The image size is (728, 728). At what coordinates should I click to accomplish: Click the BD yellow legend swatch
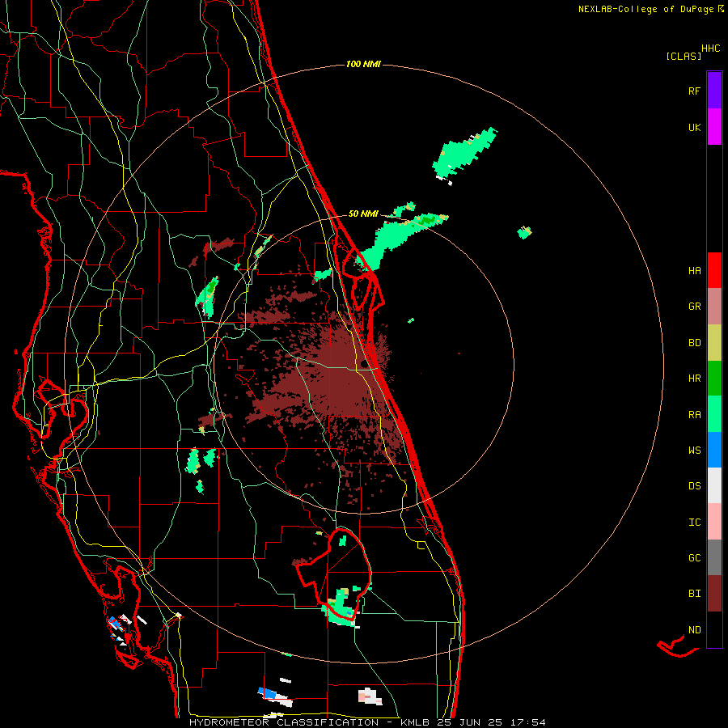click(714, 343)
